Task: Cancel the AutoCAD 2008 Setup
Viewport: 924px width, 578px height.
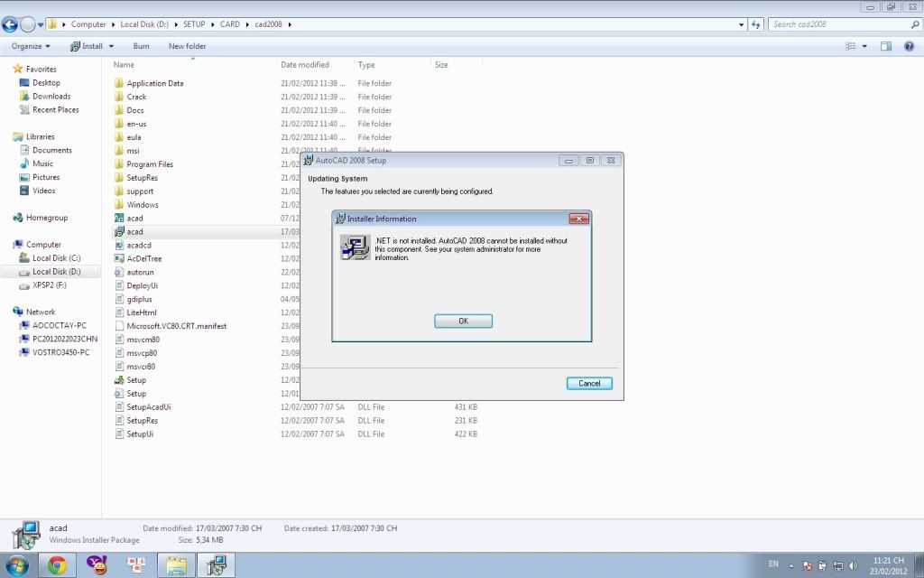Action: (589, 383)
